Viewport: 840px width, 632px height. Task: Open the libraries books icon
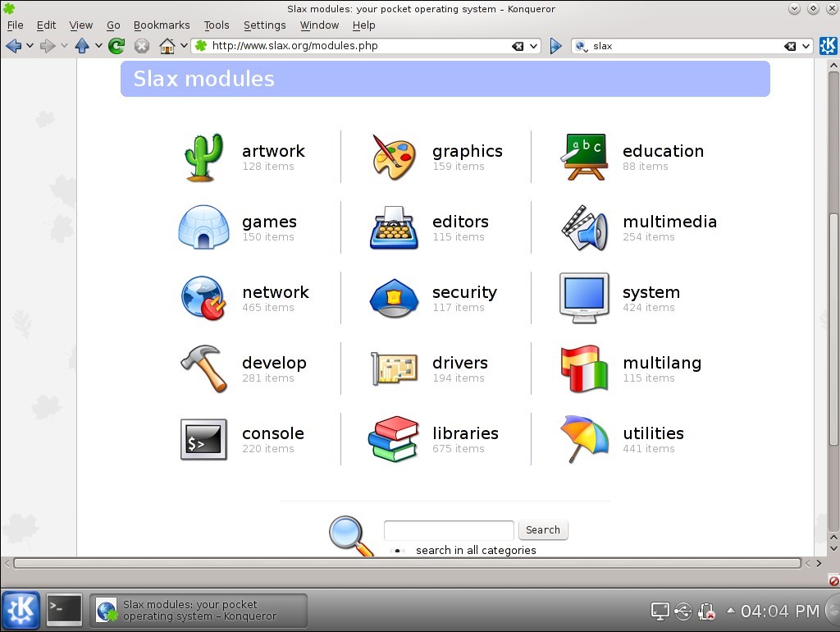[394, 439]
